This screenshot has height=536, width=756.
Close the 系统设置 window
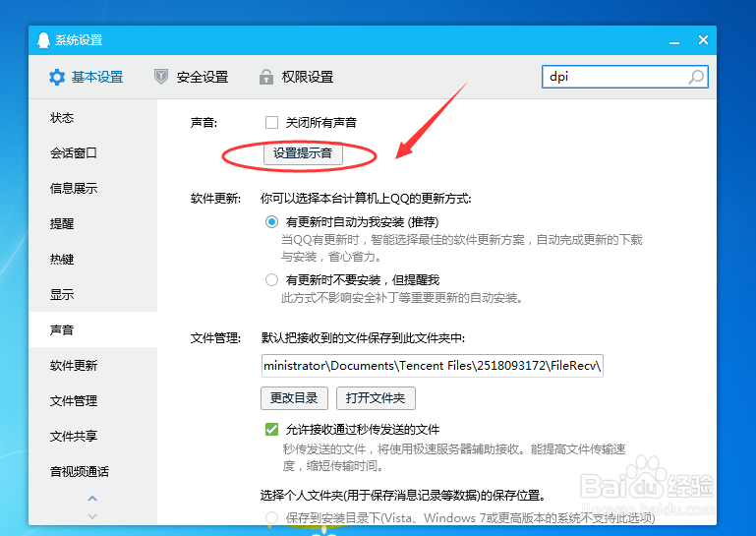703,40
